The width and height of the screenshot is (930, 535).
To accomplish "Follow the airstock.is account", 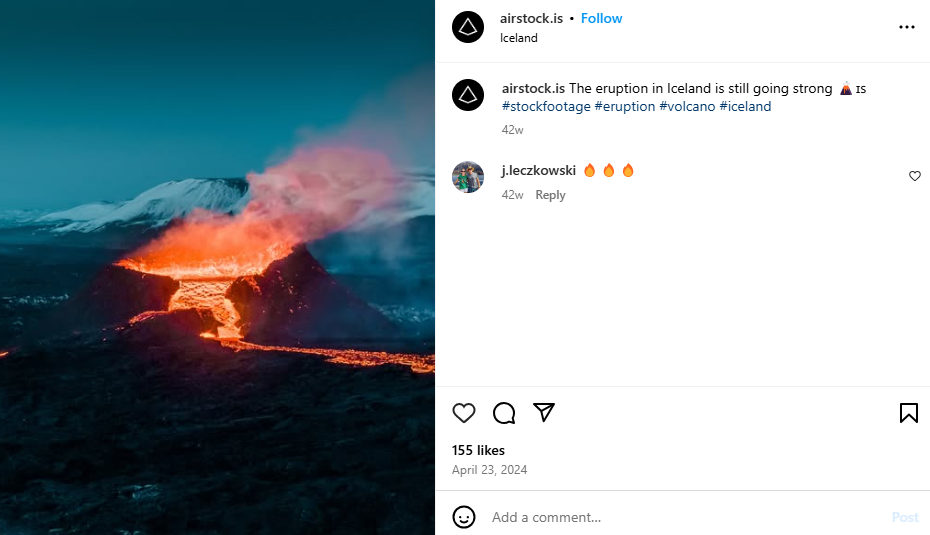I will pyautogui.click(x=601, y=18).
